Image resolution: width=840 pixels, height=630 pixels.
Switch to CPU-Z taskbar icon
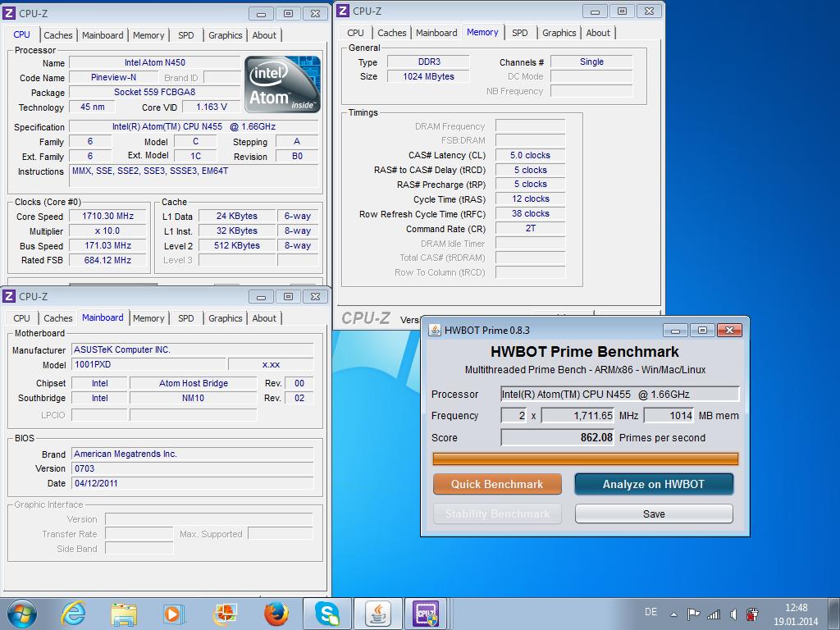(x=426, y=614)
